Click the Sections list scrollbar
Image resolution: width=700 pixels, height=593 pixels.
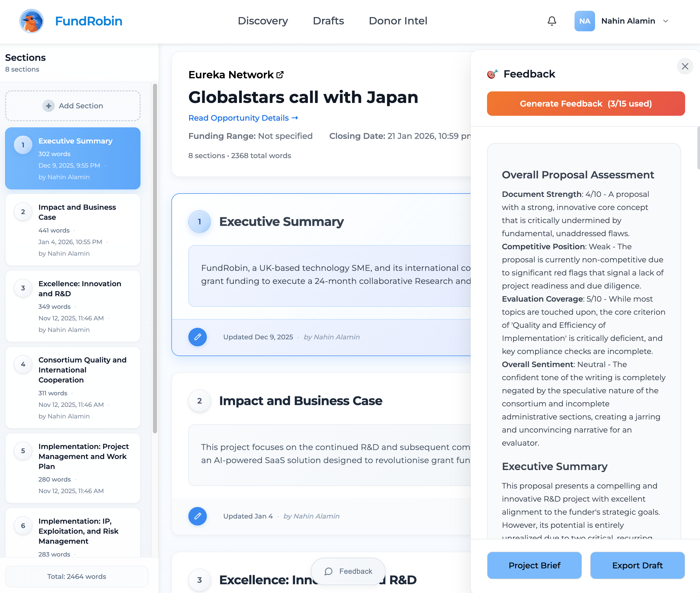coord(155,259)
